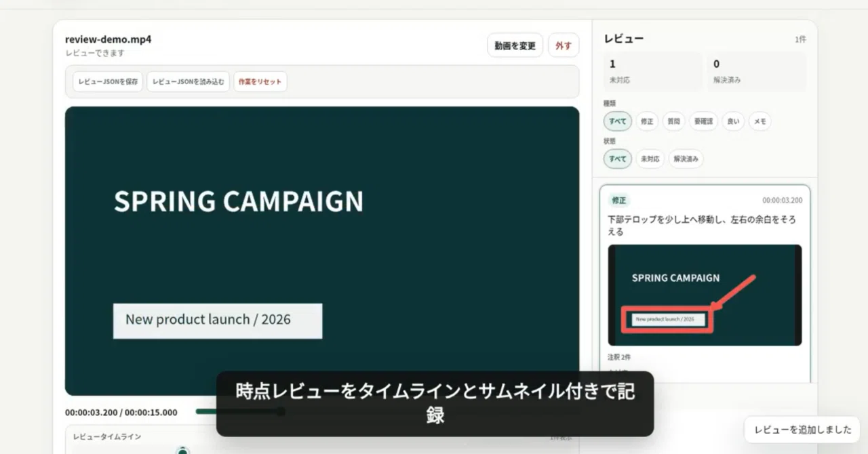Pick the メモ type filter
The width and height of the screenshot is (868, 454).
760,121
